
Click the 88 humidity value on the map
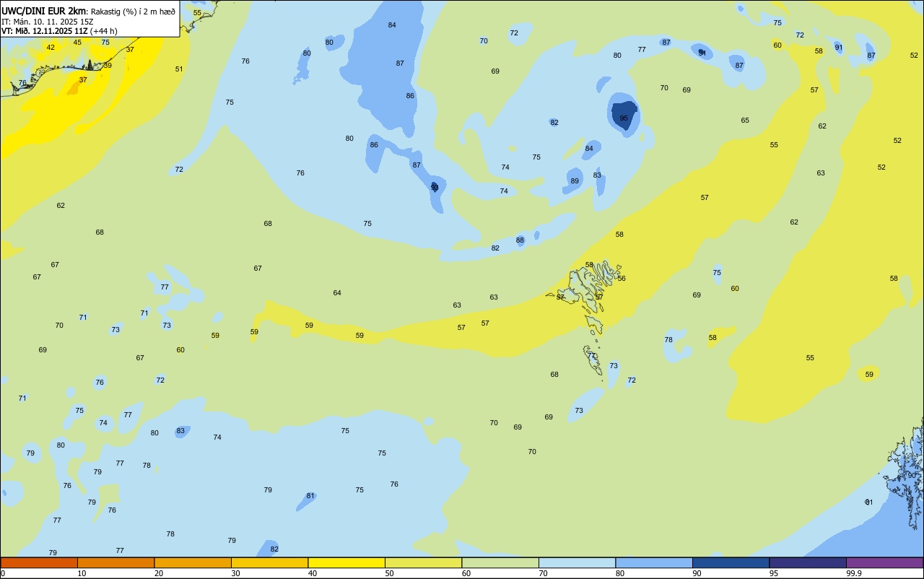pos(520,240)
